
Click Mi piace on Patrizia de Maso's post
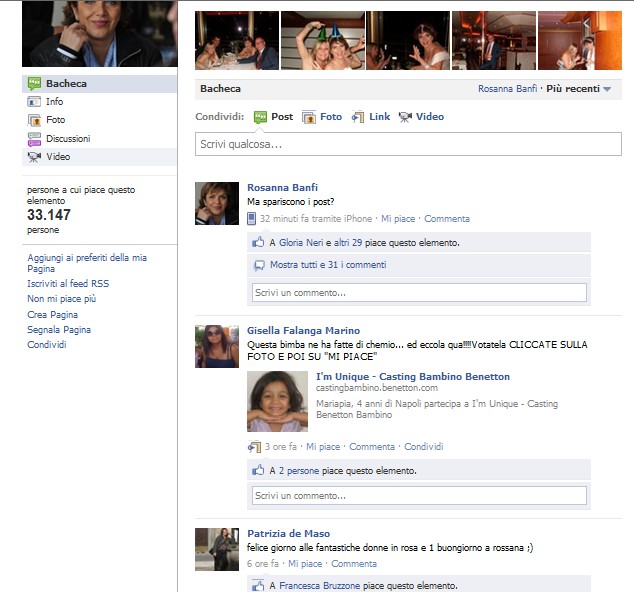[x=305, y=564]
